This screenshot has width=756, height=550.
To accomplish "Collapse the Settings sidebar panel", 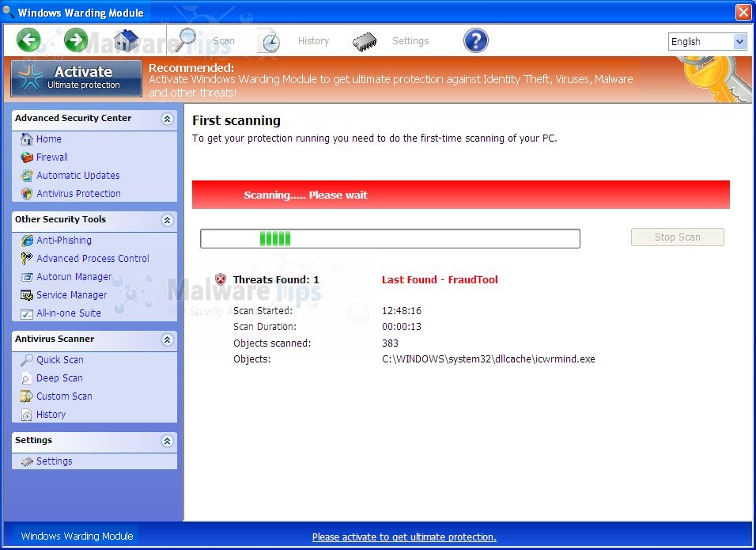I will (x=168, y=441).
